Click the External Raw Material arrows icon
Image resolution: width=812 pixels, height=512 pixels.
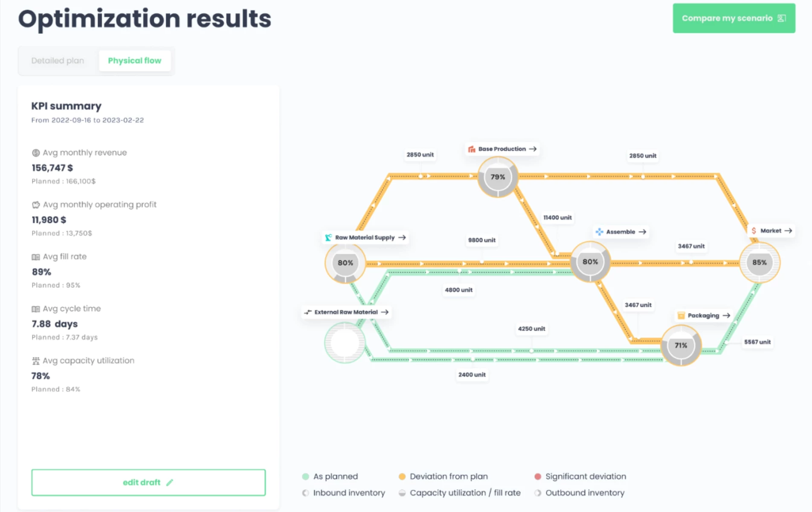[307, 312]
